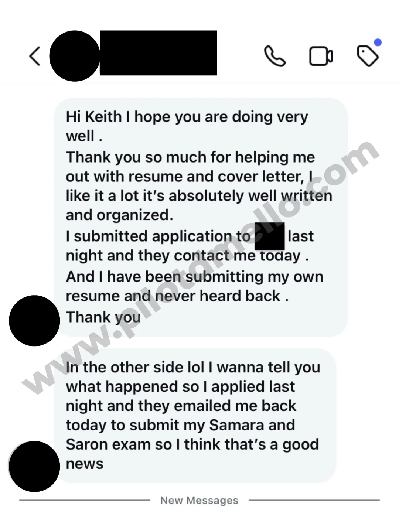399x532 pixels.
Task: Start a video call with the camera icon
Action: 321,56
